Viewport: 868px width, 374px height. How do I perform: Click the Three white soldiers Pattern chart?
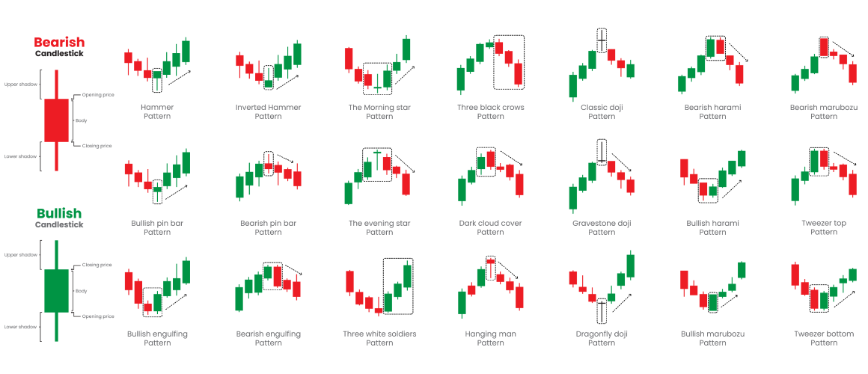pyautogui.click(x=379, y=288)
